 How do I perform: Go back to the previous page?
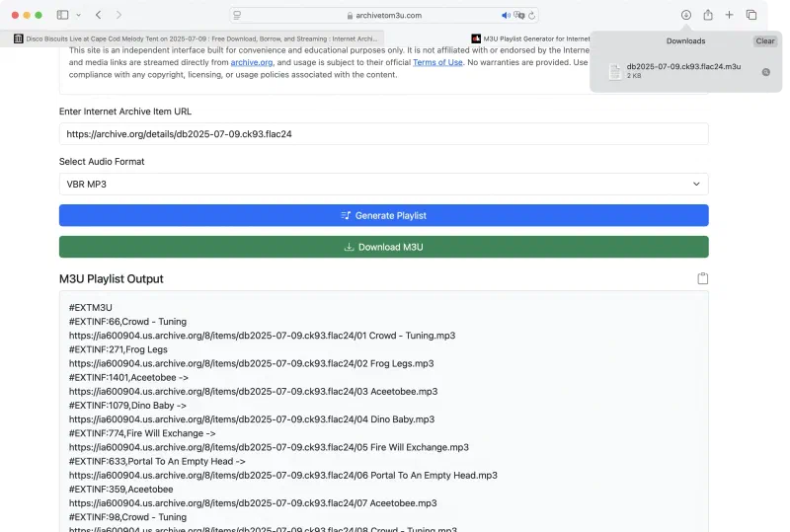point(98,15)
